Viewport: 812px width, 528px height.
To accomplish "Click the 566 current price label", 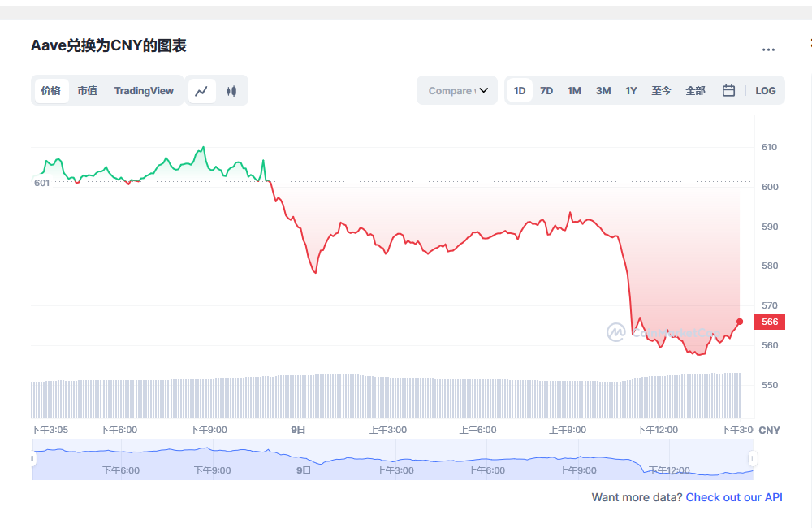I will (x=770, y=322).
